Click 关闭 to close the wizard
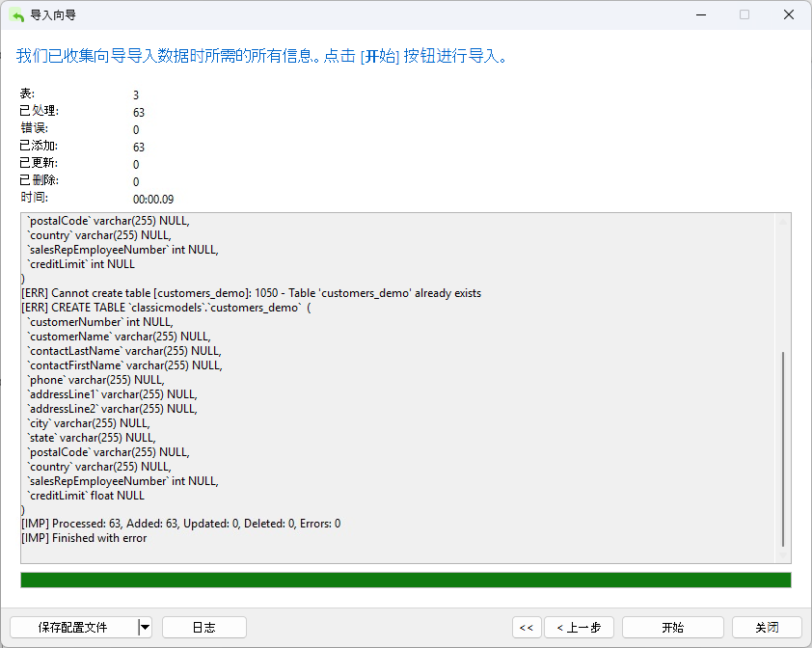 (x=767, y=628)
